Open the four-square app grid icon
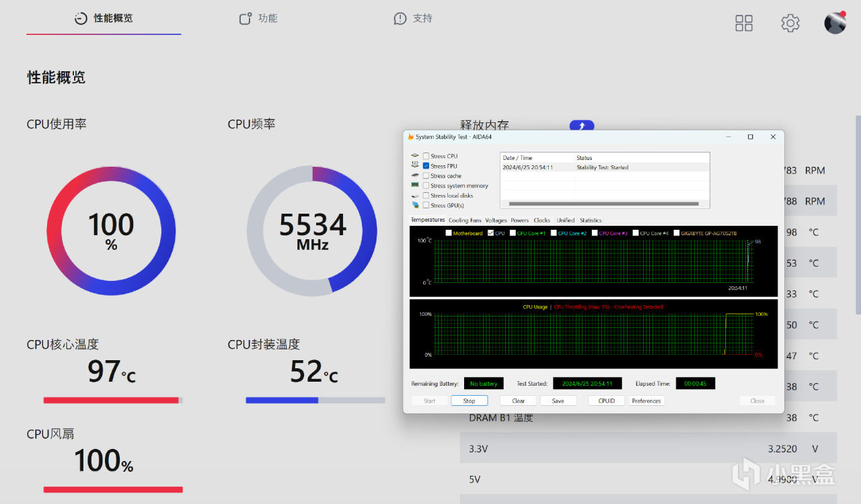The image size is (861, 504). click(x=744, y=24)
